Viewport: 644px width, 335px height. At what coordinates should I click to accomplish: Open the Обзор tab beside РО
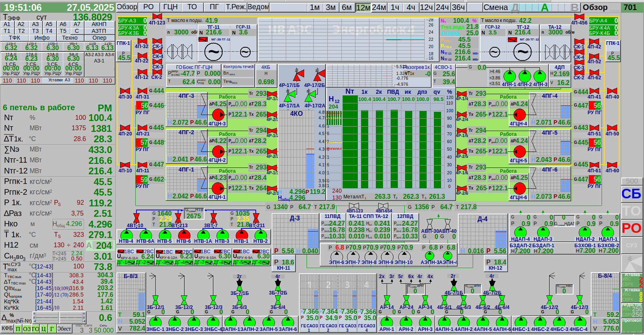pos(127,7)
